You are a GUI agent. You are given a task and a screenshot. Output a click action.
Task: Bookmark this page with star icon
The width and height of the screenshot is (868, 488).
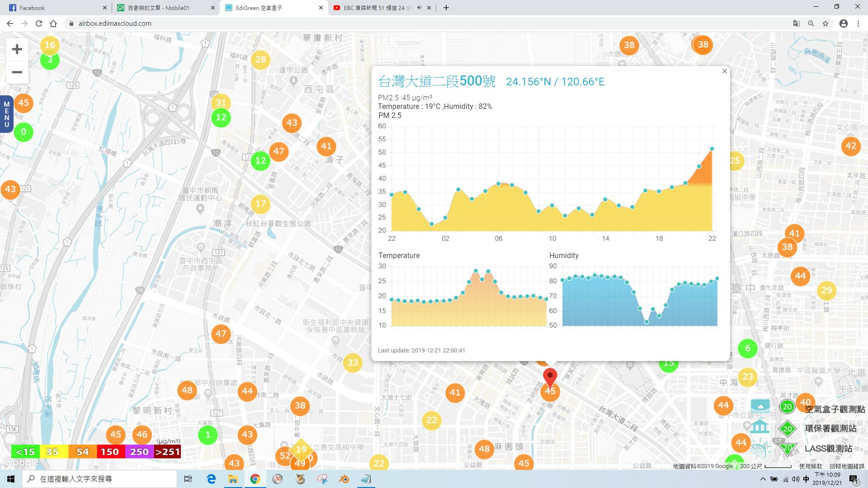826,23
